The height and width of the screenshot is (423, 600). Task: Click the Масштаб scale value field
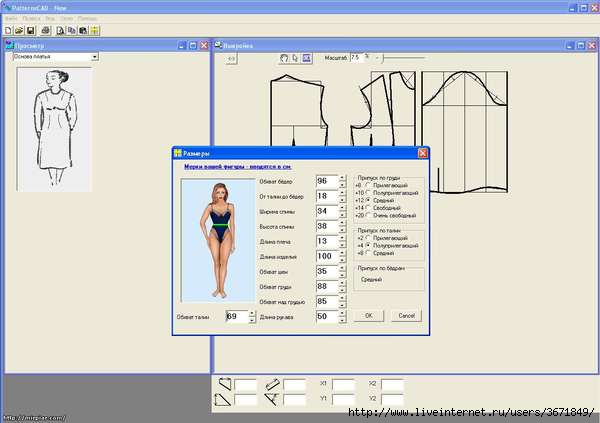coord(356,58)
